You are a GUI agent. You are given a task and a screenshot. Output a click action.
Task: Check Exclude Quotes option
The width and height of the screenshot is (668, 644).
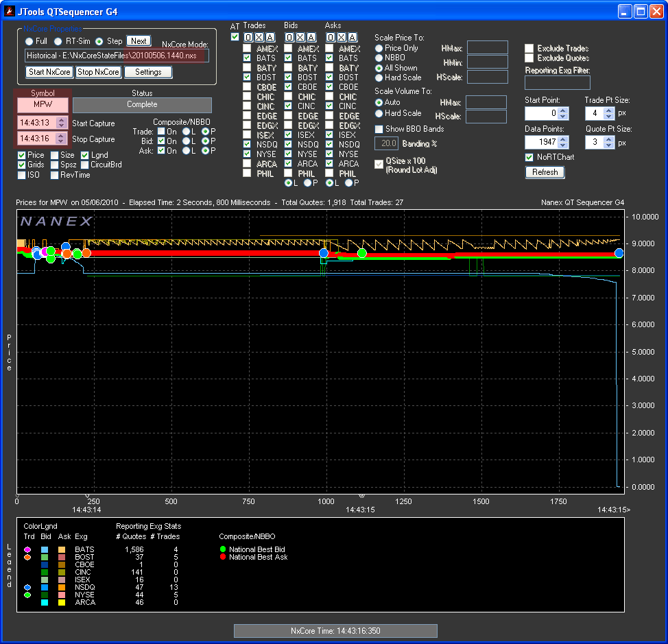(529, 58)
